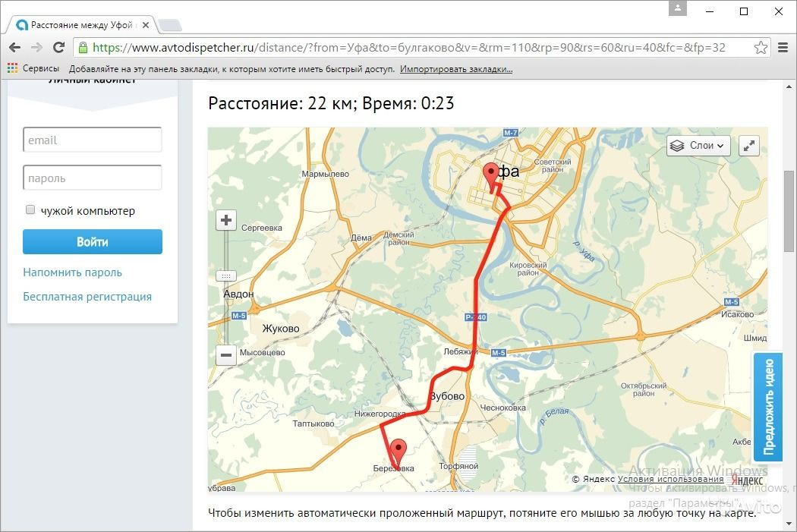The height and width of the screenshot is (532, 797).
Task: Maximize the browser window
Action: pyautogui.click(x=744, y=11)
